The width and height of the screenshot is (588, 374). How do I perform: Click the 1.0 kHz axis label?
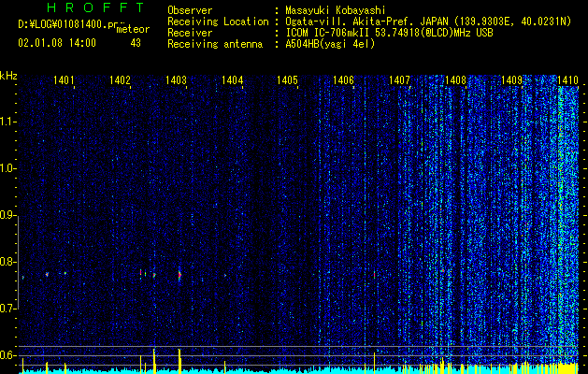coord(7,169)
